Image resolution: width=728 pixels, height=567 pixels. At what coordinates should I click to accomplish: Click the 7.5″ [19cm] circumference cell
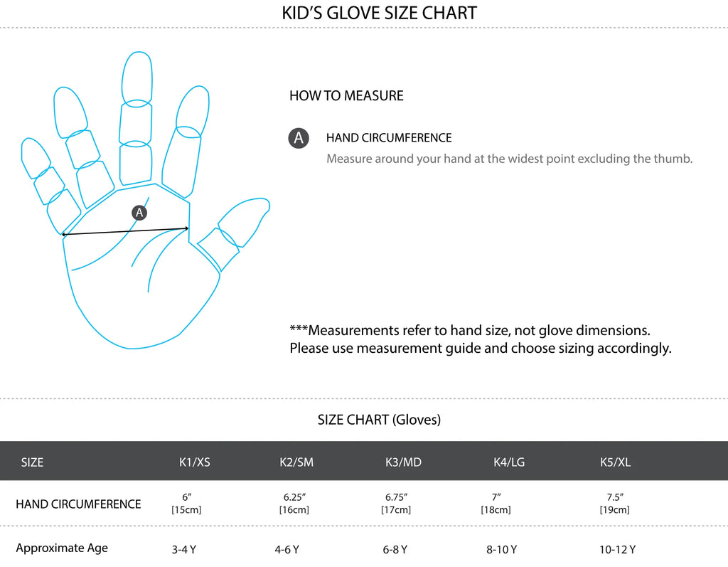point(614,503)
